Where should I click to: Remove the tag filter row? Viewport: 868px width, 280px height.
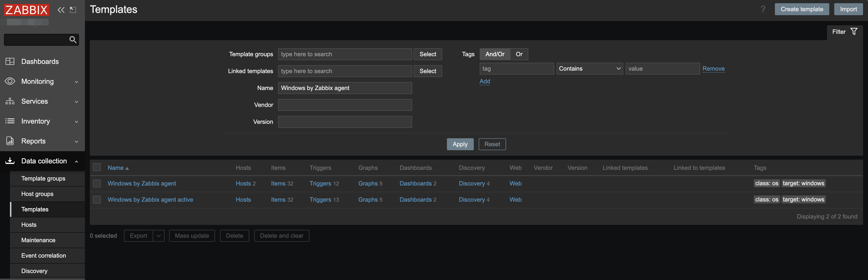coord(713,69)
